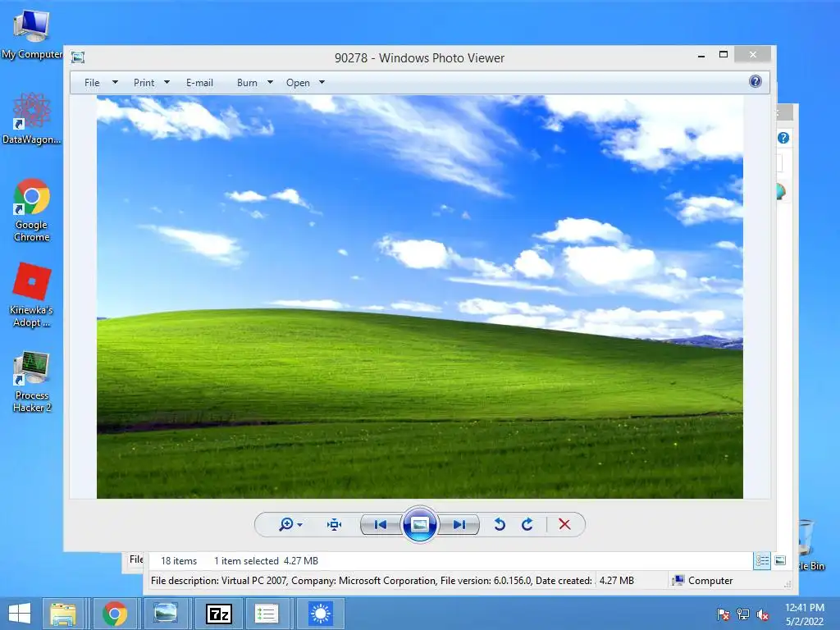The image size is (840, 630).
Task: Open the clock showing 12:41 PM
Action: tap(805, 614)
